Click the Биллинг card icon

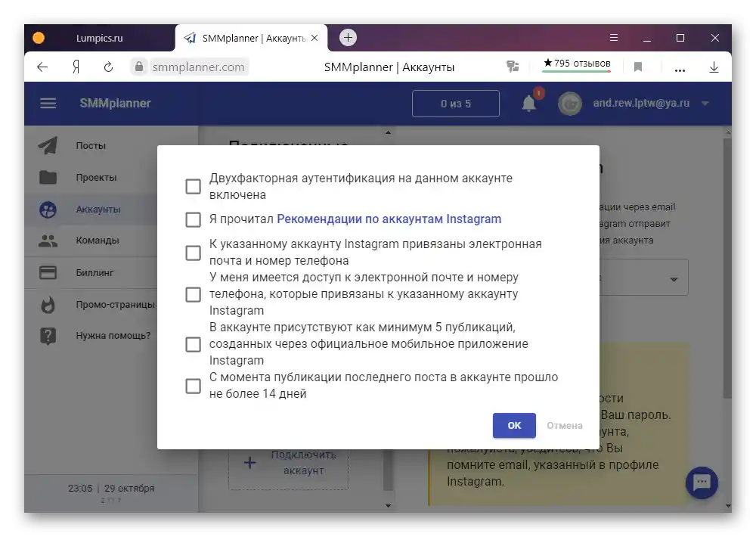pos(48,272)
